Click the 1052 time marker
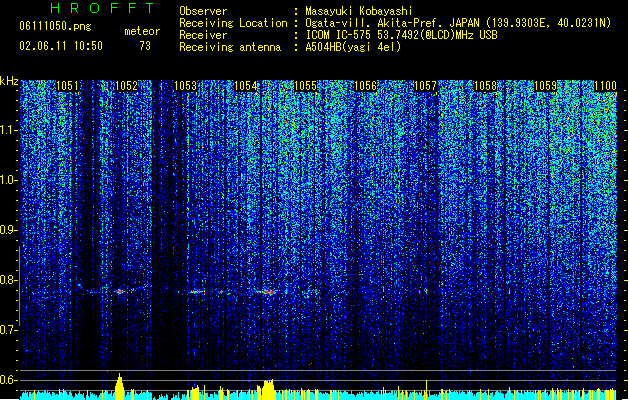 [x=126, y=86]
